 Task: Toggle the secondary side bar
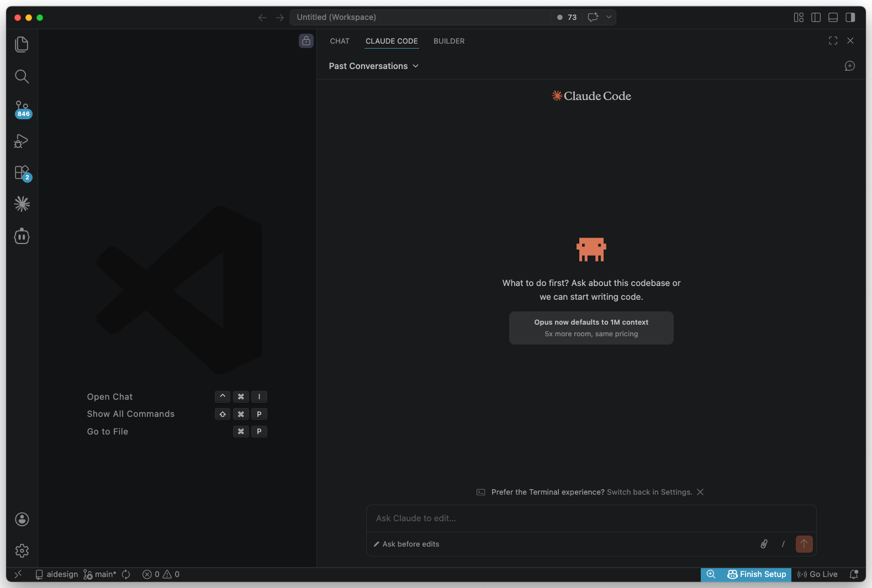pyautogui.click(x=850, y=18)
